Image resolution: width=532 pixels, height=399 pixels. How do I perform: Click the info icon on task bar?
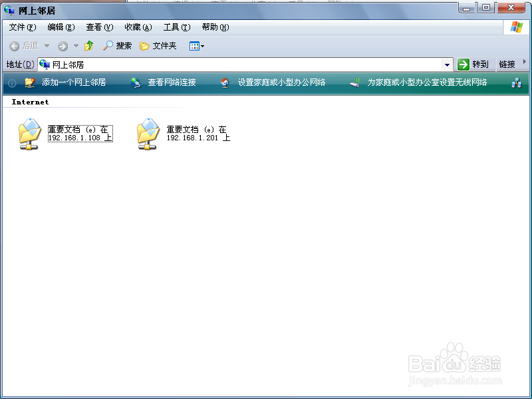12,83
